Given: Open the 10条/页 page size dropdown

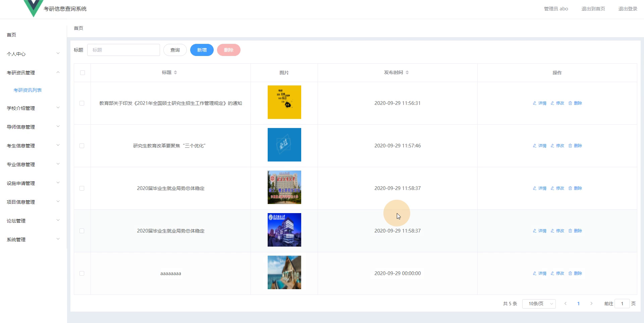Looking at the screenshot, I should coord(539,304).
